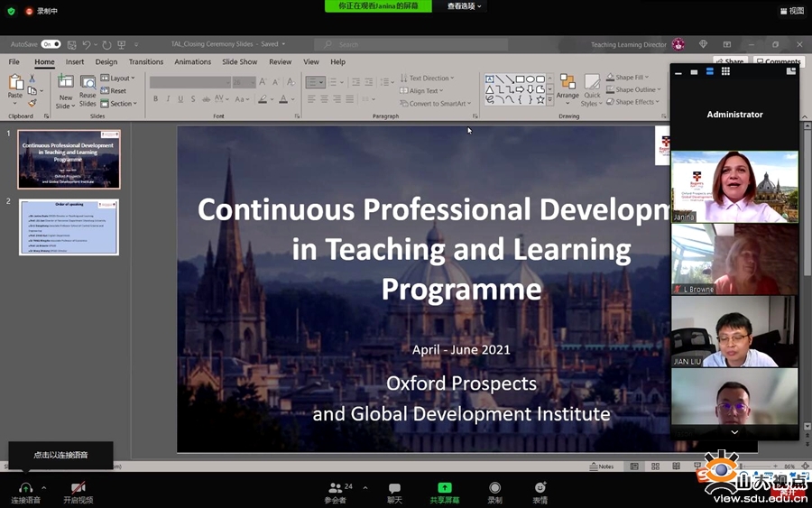
Task: Select slide 1 thumbnail
Action: click(69, 160)
